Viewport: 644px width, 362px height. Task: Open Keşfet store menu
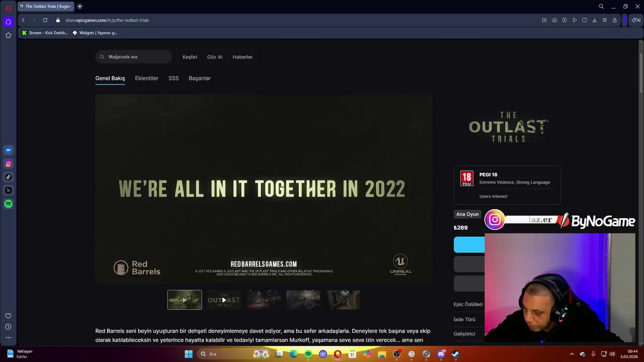pyautogui.click(x=190, y=57)
